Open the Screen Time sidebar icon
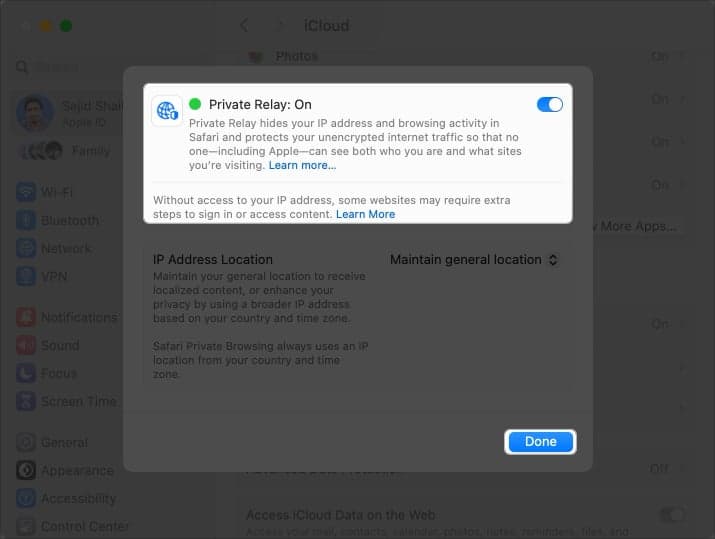The height and width of the screenshot is (539, 715). point(26,401)
